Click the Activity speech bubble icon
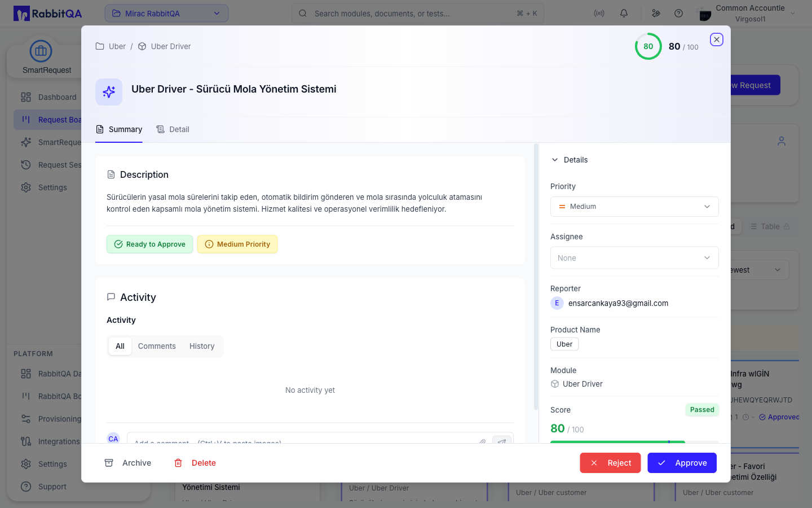 111,297
